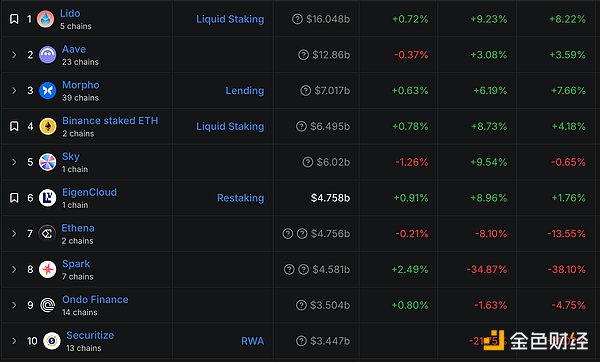Image resolution: width=600 pixels, height=362 pixels.
Task: Click the Aave ghost logo icon
Action: coord(48,55)
